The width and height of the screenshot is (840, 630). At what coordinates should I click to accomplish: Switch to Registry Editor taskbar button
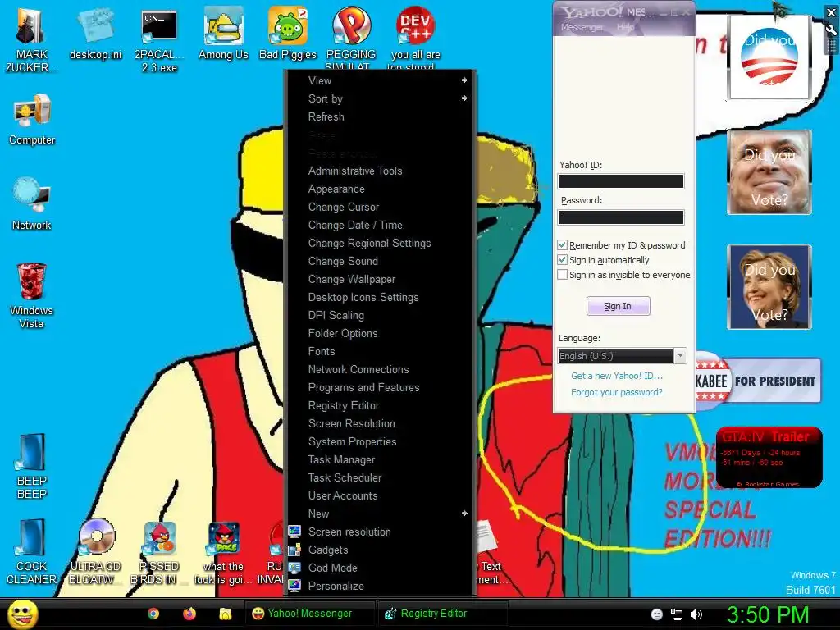pos(442,614)
